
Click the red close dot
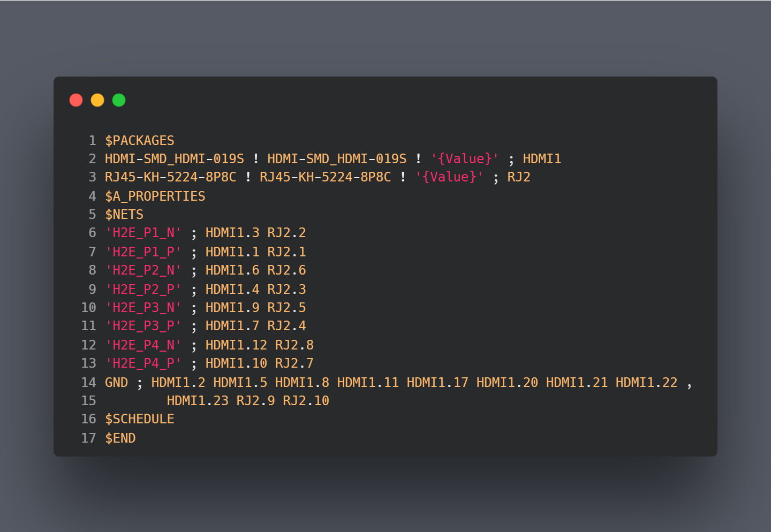point(76,100)
